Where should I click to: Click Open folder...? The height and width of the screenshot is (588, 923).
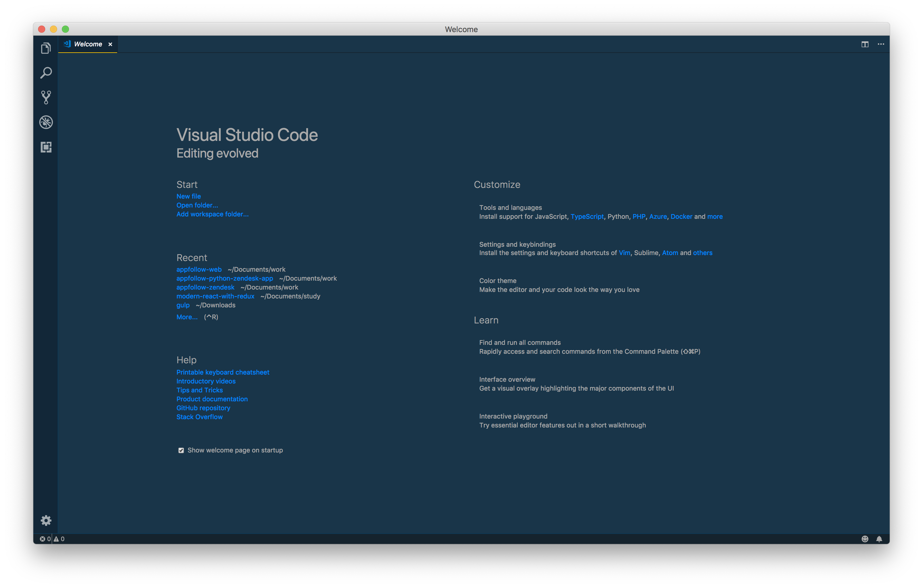point(197,205)
